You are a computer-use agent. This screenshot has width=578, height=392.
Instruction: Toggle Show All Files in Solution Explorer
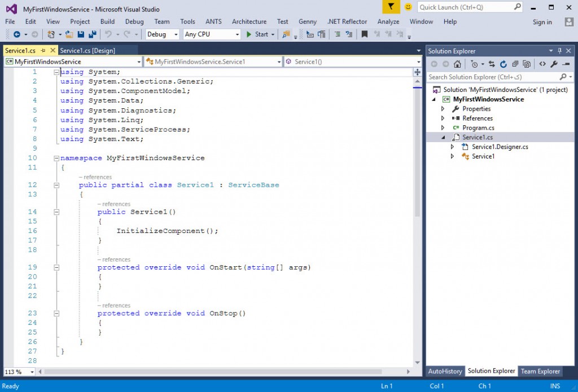coord(527,64)
